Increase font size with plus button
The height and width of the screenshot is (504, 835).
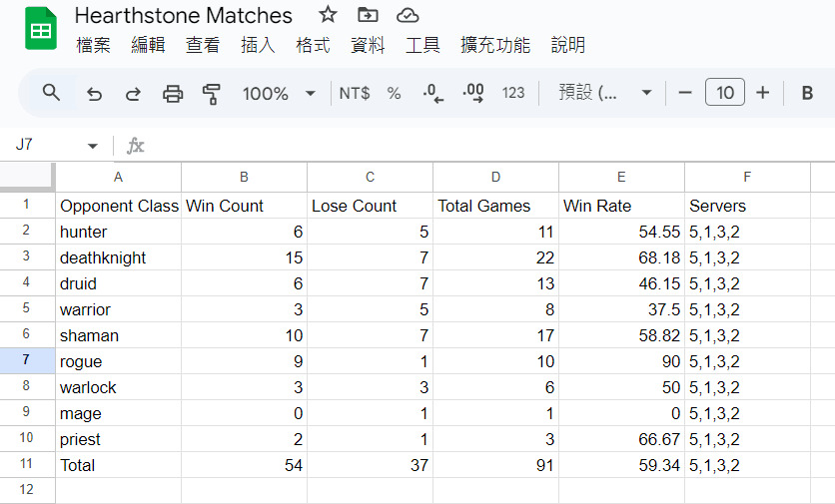click(x=762, y=93)
